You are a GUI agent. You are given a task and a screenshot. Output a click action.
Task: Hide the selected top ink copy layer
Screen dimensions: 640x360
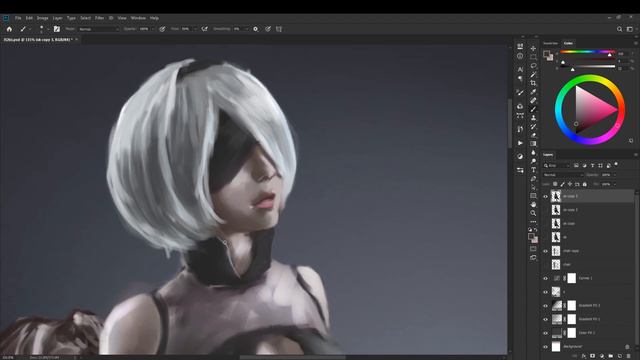point(545,196)
